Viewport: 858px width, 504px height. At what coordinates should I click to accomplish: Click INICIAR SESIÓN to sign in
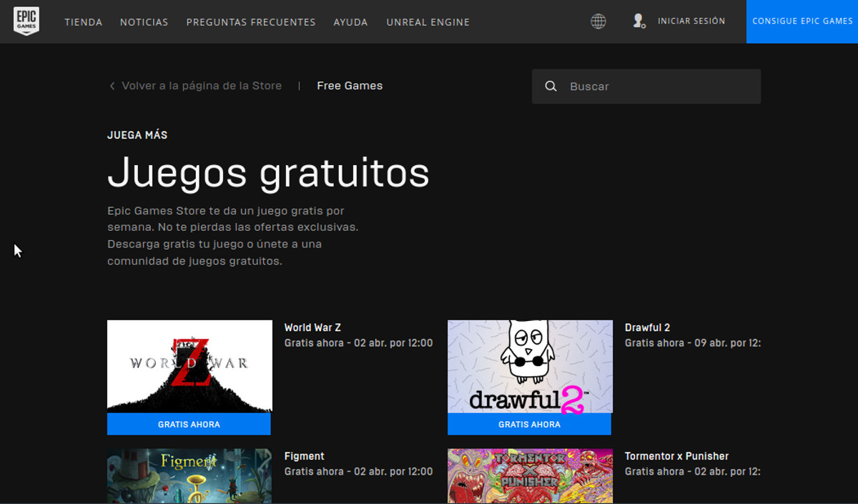point(691,21)
